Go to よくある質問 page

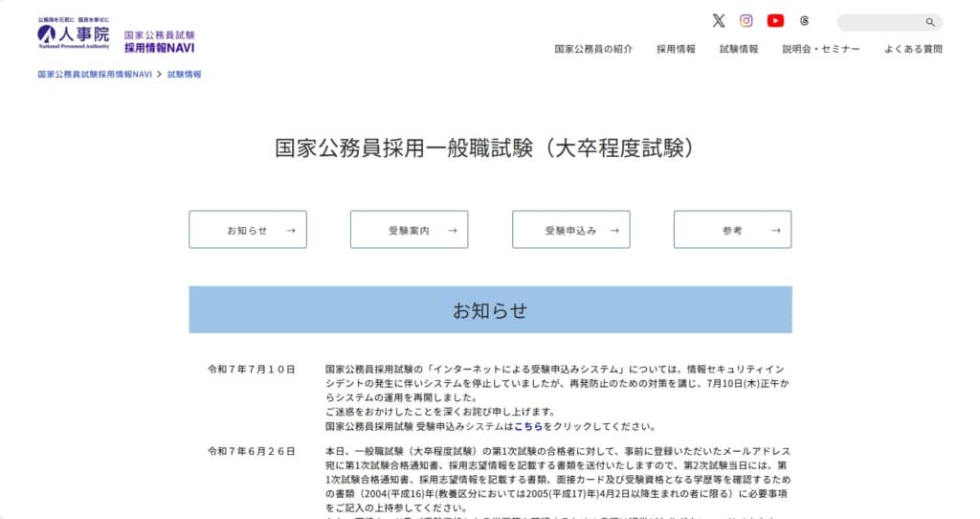(913, 49)
